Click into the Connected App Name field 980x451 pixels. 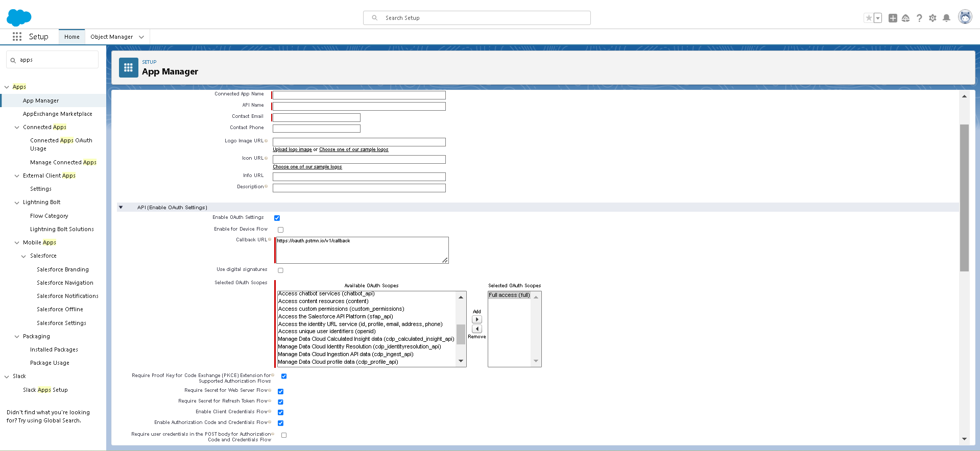coord(359,95)
